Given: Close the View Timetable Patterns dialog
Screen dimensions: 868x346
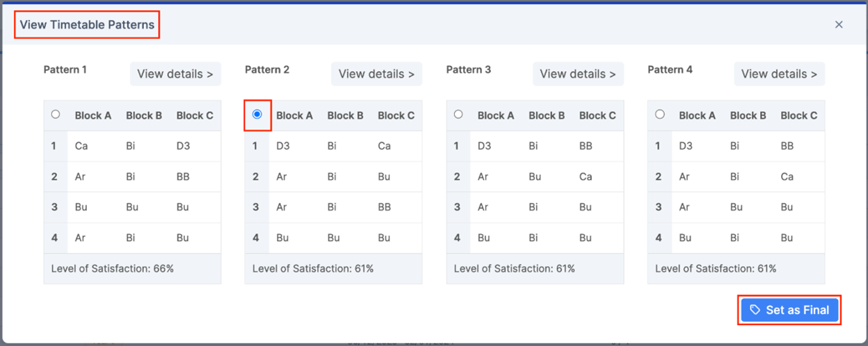Looking at the screenshot, I should (839, 24).
